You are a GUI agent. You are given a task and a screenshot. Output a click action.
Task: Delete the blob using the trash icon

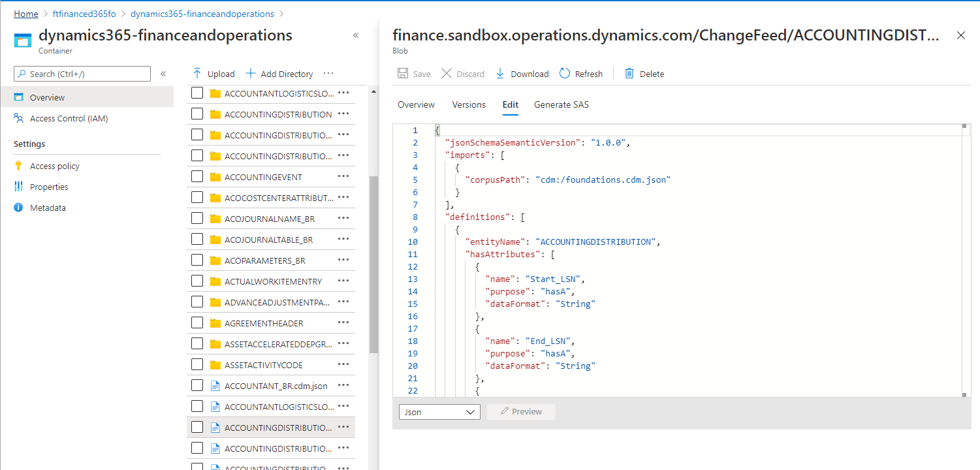pos(629,73)
